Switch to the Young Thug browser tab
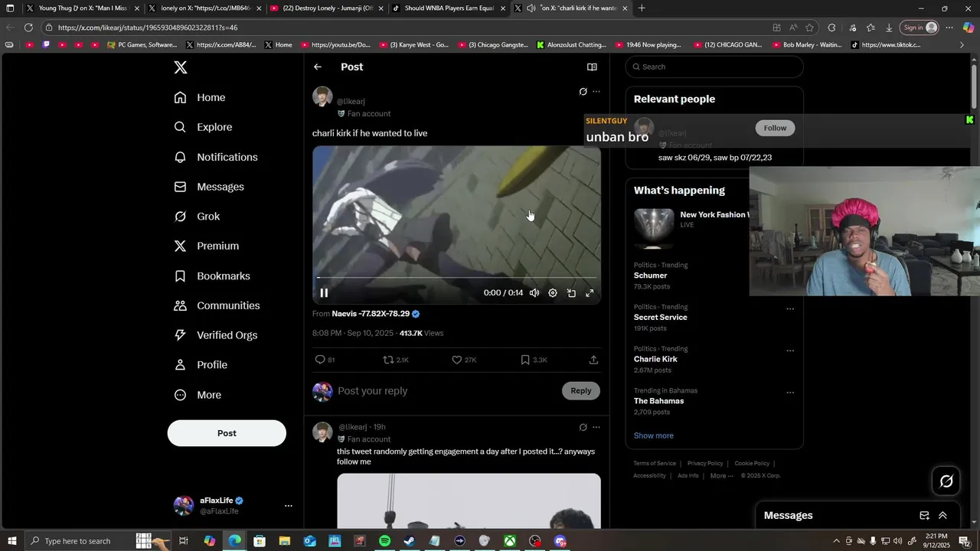 pos(83,8)
